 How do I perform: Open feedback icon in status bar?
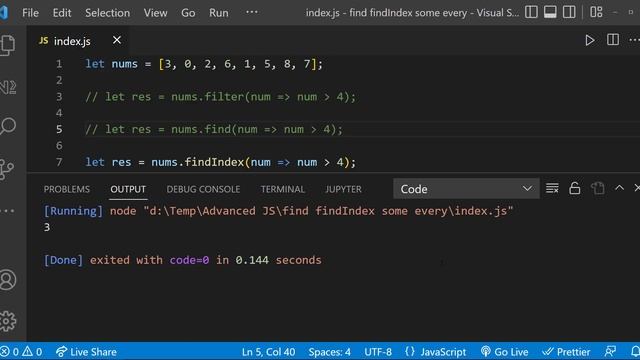click(x=610, y=351)
